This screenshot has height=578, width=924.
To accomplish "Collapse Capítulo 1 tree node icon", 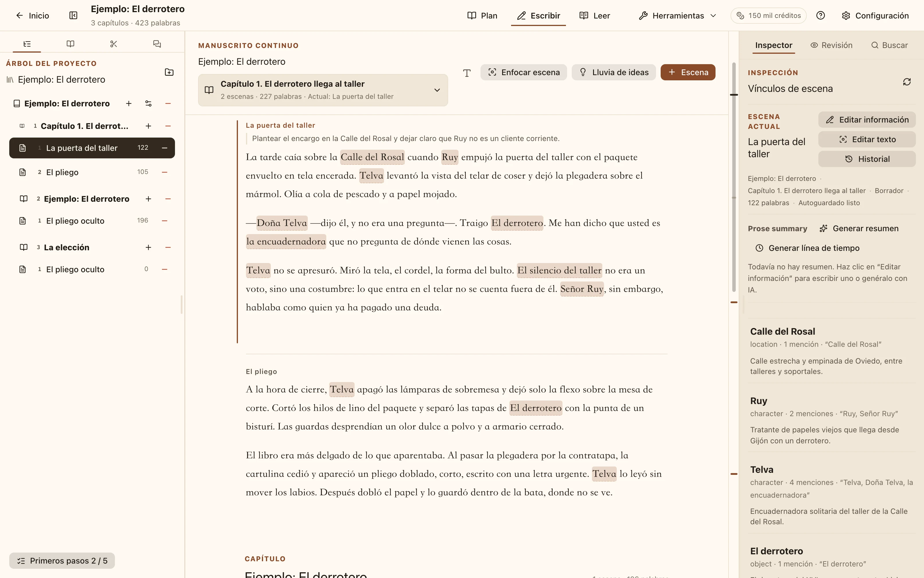I will pos(22,126).
